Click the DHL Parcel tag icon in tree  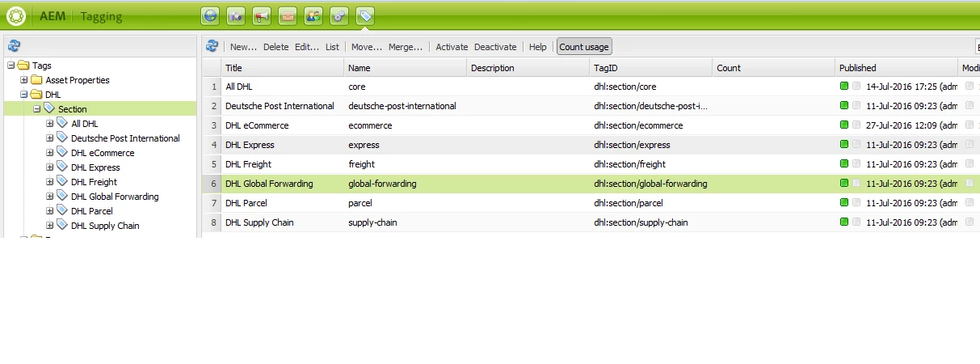point(62,210)
